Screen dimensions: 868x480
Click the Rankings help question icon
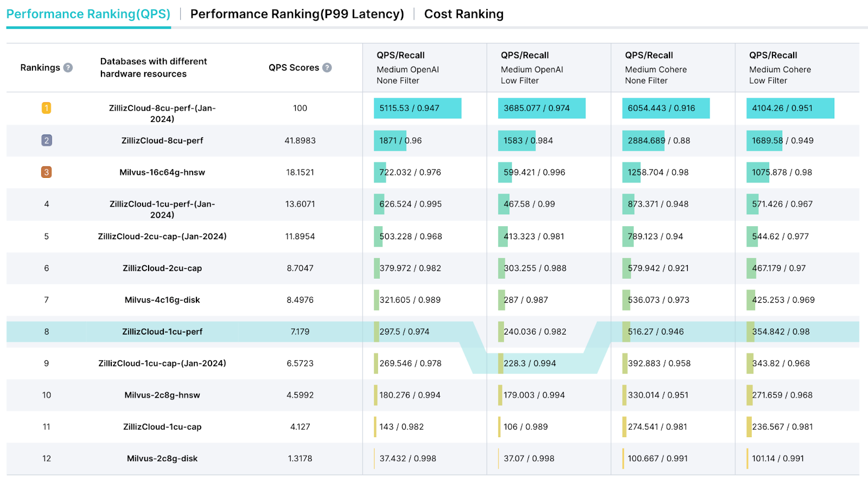coord(68,68)
